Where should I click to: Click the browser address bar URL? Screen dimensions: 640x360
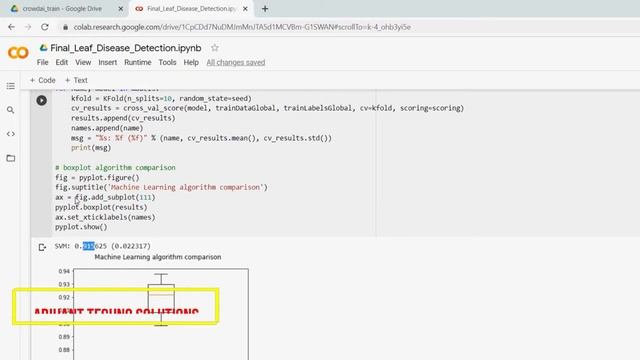[x=242, y=27]
